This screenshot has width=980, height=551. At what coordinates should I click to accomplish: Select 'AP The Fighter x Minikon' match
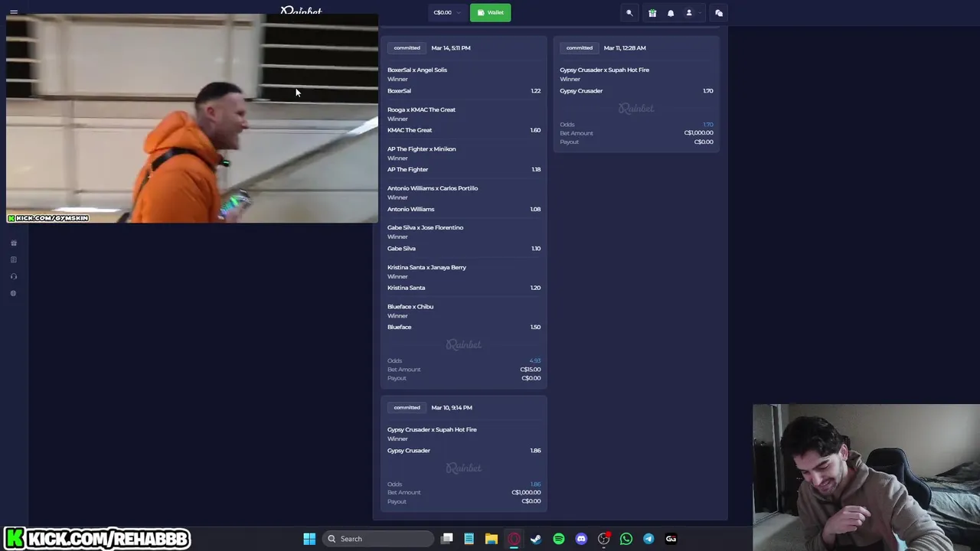[x=421, y=148]
